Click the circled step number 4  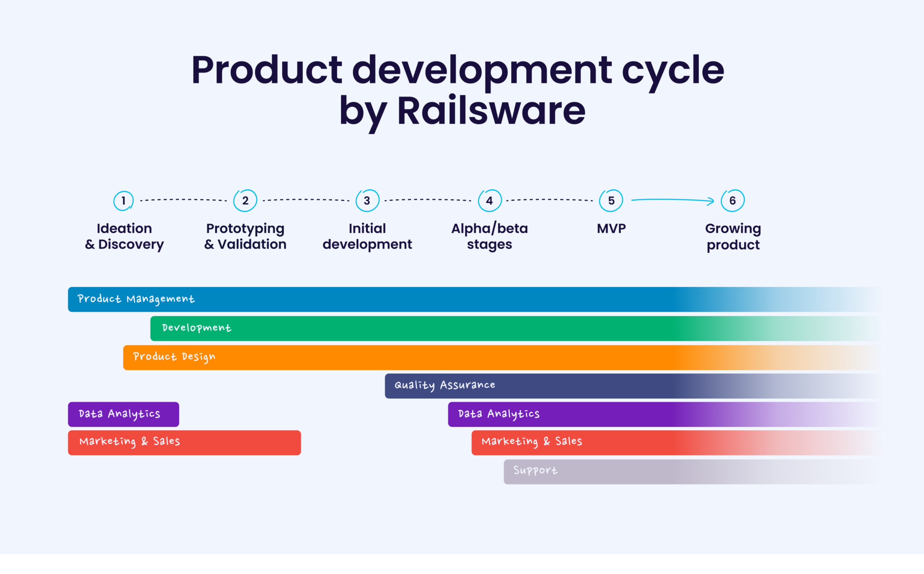pyautogui.click(x=490, y=201)
